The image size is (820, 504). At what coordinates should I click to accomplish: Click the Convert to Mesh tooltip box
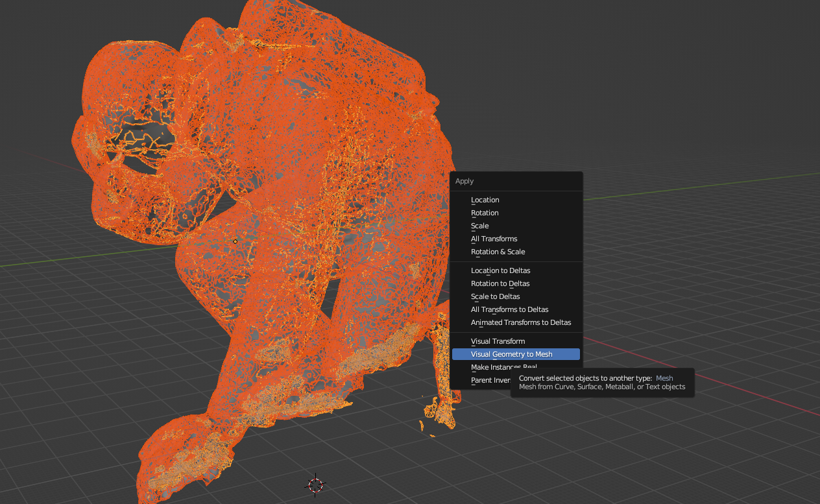[602, 382]
